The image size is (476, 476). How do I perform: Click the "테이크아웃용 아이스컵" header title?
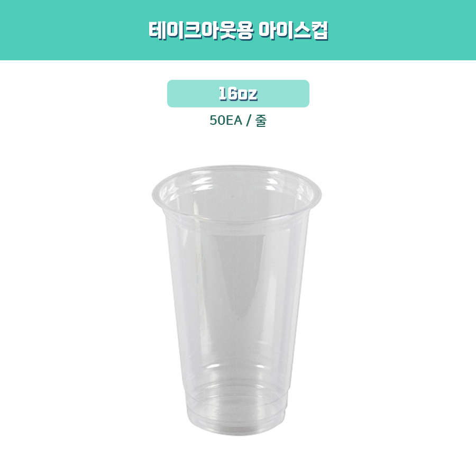pyautogui.click(x=239, y=30)
